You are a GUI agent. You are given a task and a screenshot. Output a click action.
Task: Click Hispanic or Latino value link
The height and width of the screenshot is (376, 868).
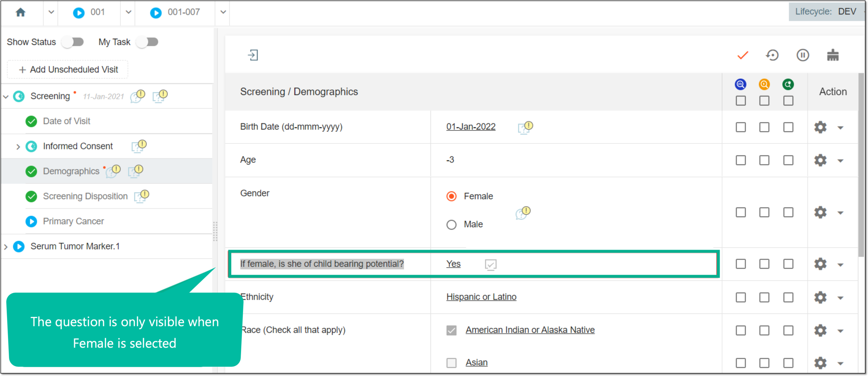point(481,297)
